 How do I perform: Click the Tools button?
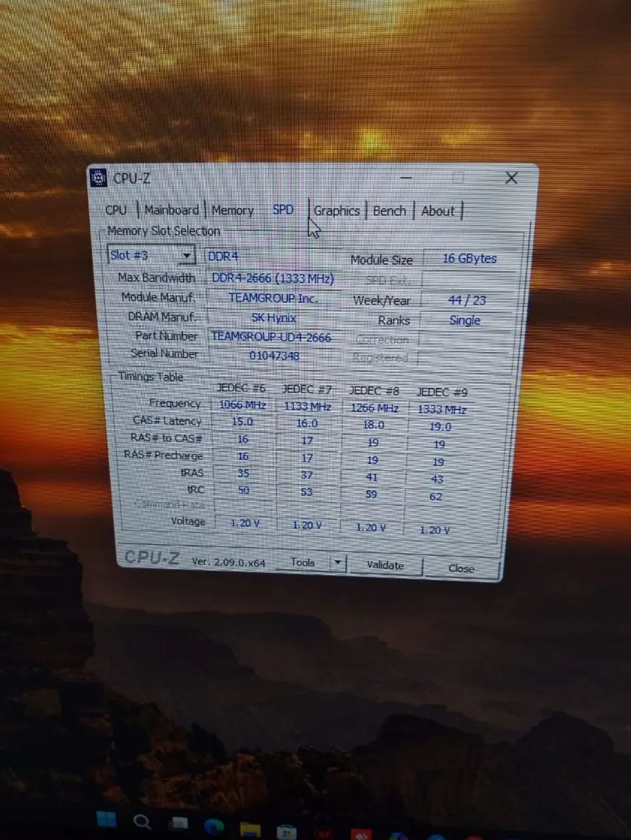pyautogui.click(x=303, y=562)
